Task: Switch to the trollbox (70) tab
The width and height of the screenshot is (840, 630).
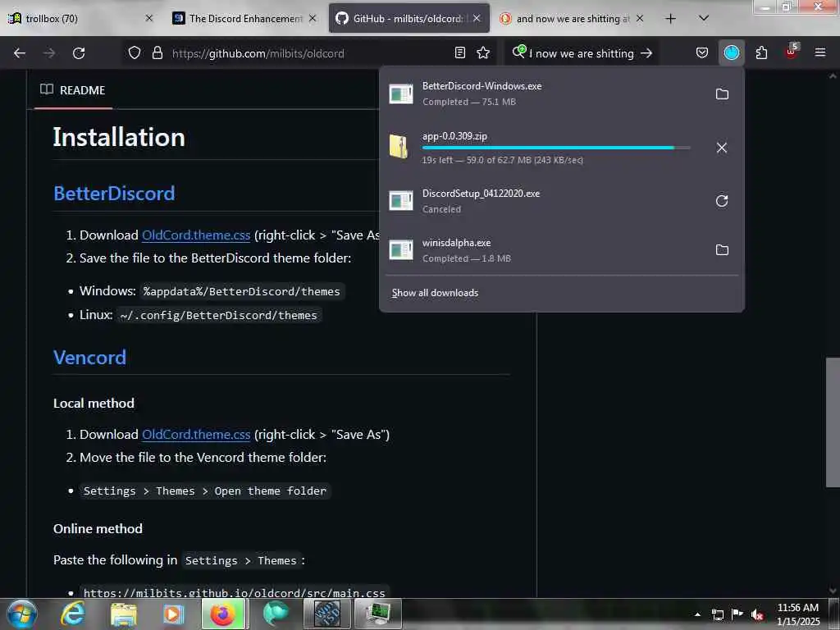Action: [x=80, y=18]
